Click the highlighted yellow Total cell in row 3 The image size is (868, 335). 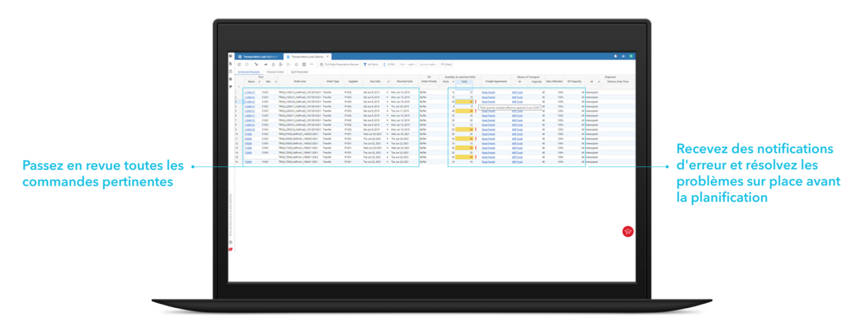click(x=464, y=102)
